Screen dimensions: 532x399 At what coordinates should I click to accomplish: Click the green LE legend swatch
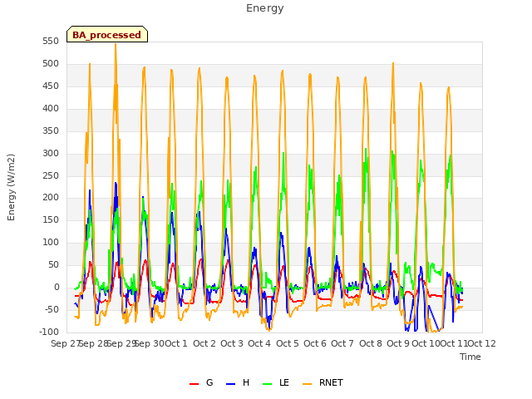[x=268, y=384]
